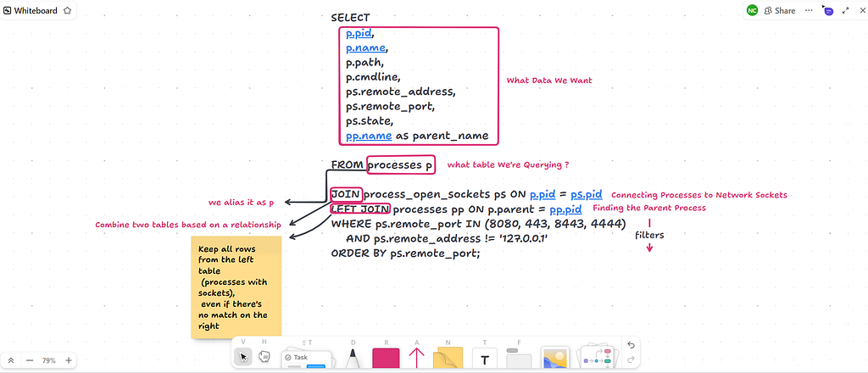Select "AND ps.remote_address != '127.0.0.1'" line
The height and width of the screenshot is (373, 868).
448,238
